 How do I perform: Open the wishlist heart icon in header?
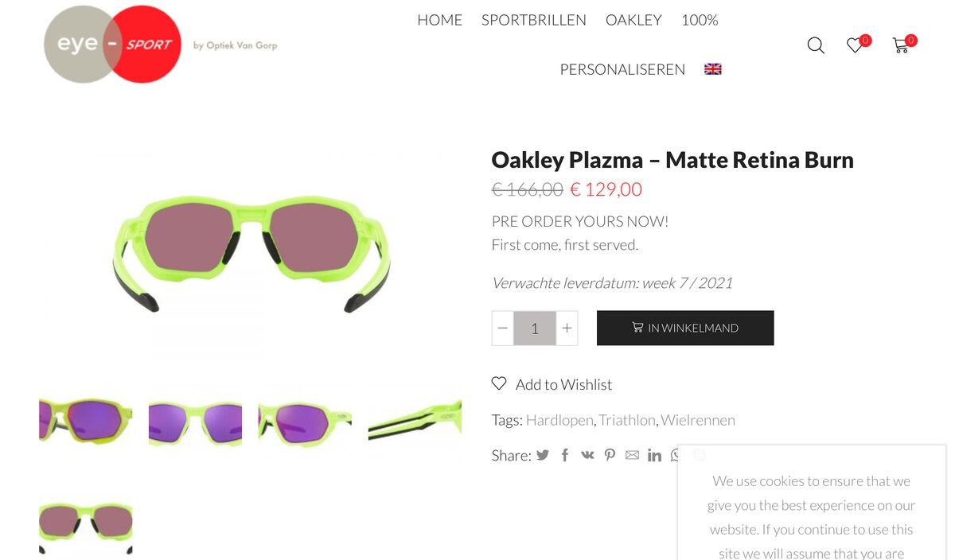pos(855,45)
